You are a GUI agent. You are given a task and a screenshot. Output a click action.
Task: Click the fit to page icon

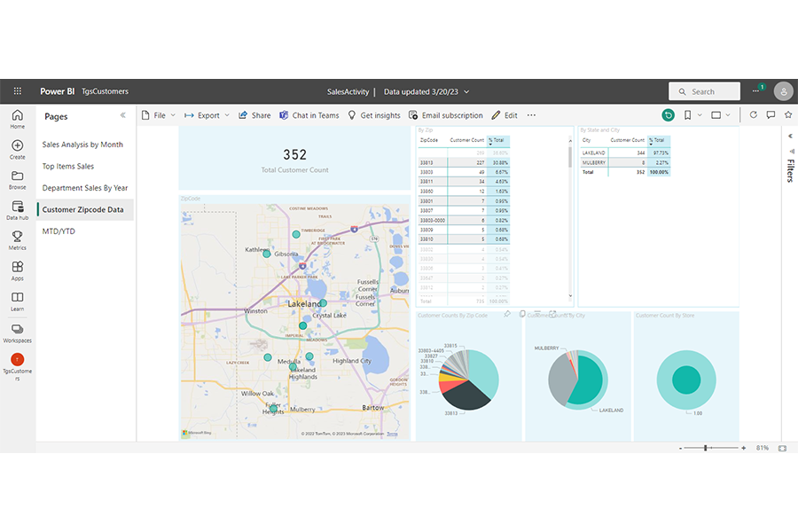[782, 448]
